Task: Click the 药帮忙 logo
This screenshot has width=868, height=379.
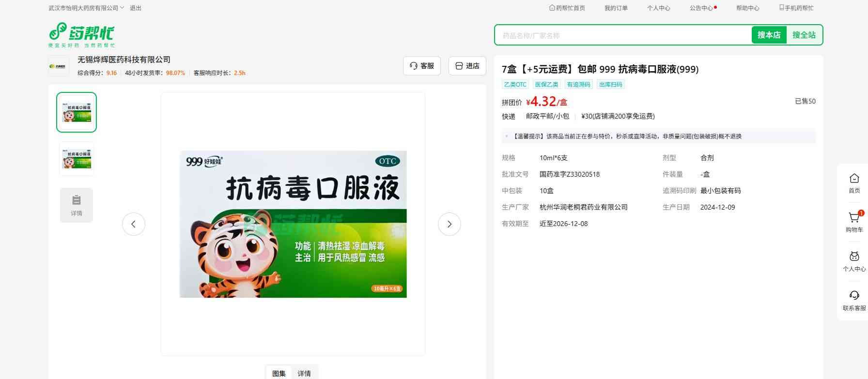Action: [81, 34]
